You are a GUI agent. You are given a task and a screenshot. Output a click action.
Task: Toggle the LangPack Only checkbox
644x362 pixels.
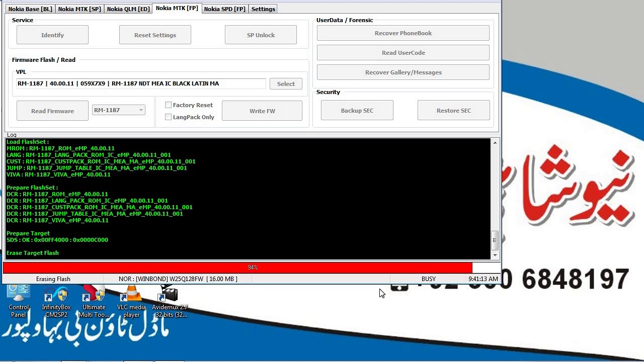169,117
